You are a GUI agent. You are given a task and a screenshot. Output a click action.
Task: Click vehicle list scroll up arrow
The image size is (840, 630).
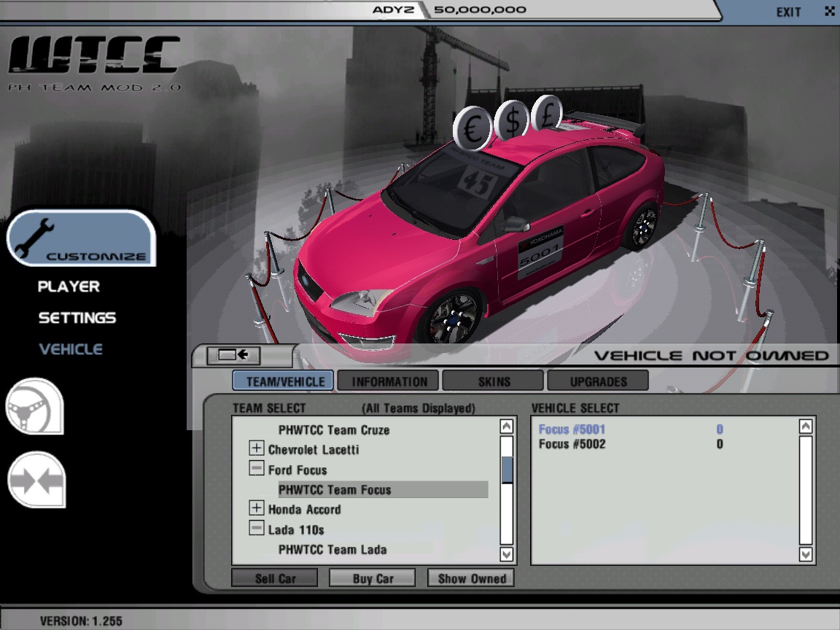pos(805,427)
